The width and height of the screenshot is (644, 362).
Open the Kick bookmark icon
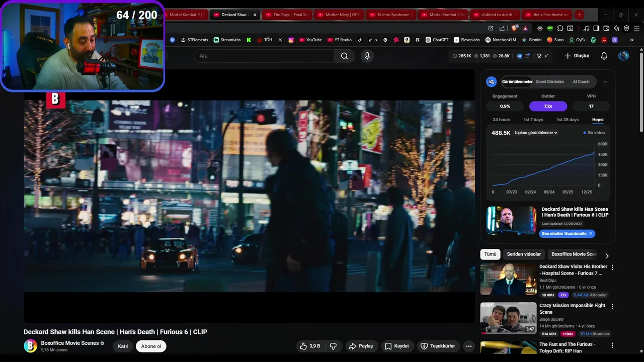point(249,40)
